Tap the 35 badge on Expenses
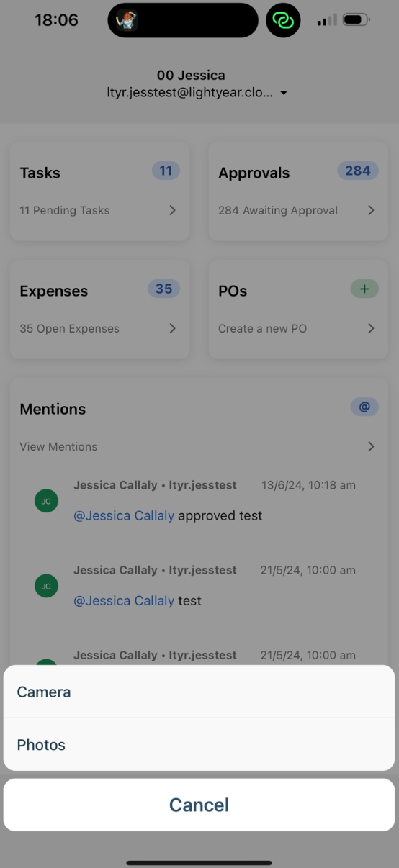This screenshot has width=399, height=868. (x=163, y=289)
